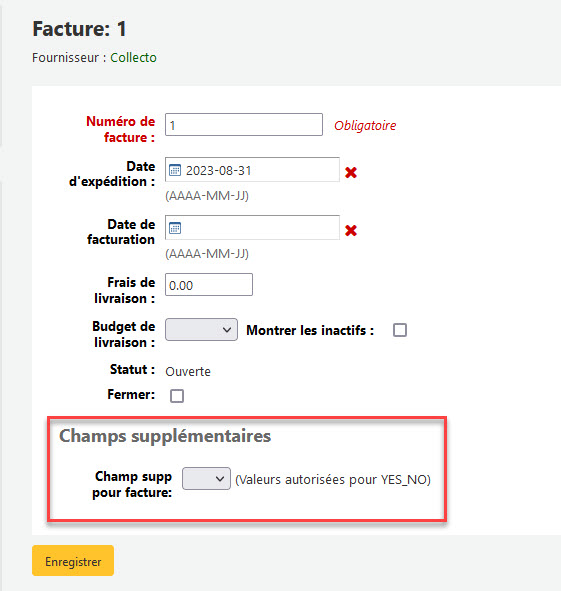Viewport: 561px width, 591px height.
Task: Click the Budget de livraison label
Action: point(124,334)
